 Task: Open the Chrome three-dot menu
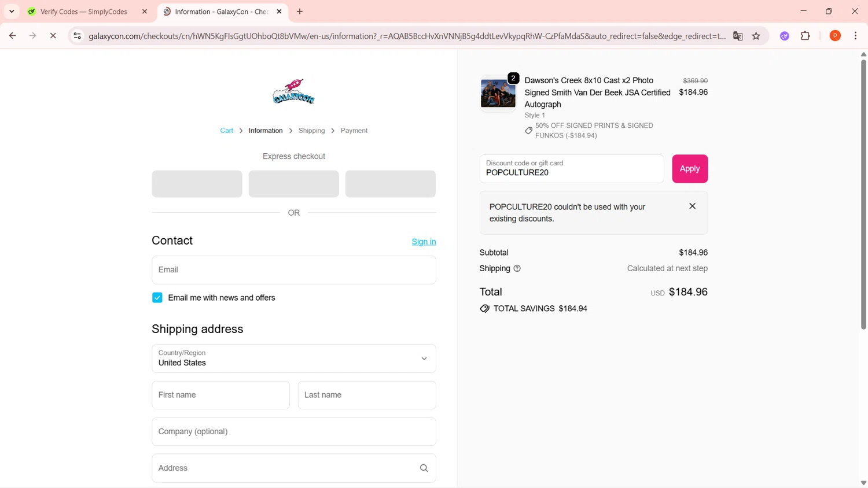855,36
